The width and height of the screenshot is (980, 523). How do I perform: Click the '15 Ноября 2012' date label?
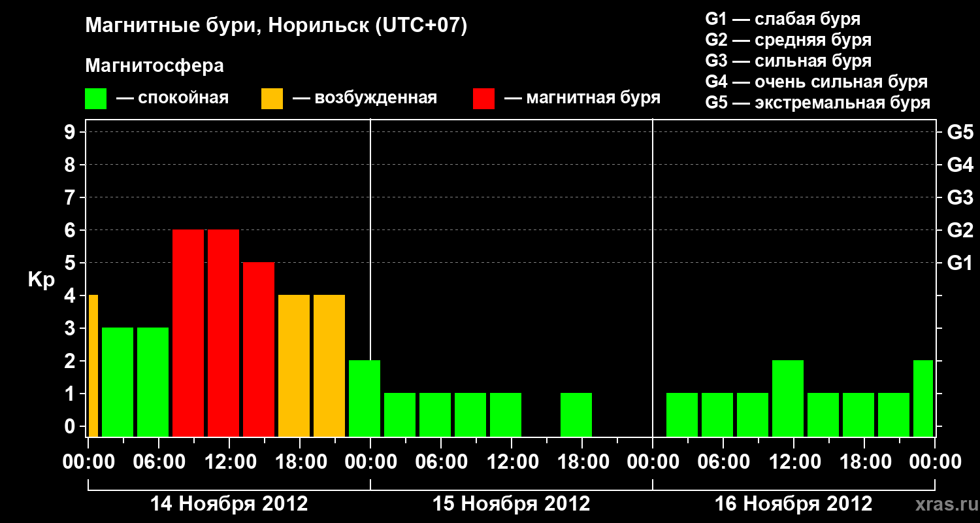point(512,504)
